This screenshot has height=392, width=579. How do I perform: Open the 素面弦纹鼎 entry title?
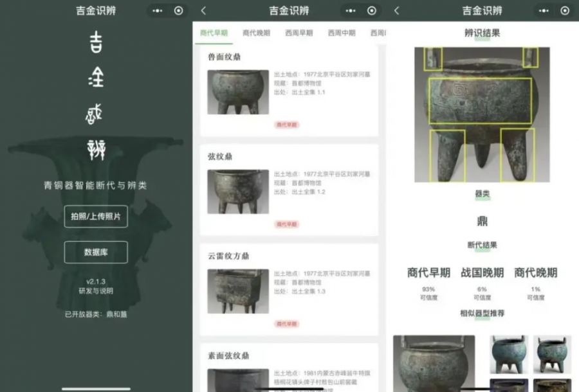228,355
